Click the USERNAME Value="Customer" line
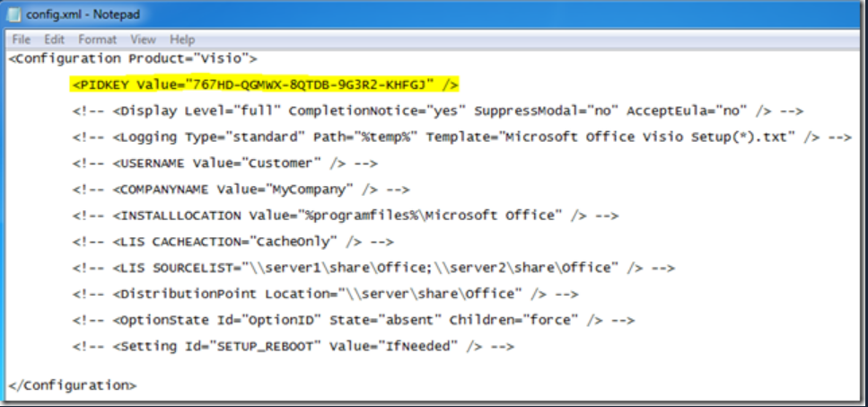868x407 pixels. click(x=225, y=164)
